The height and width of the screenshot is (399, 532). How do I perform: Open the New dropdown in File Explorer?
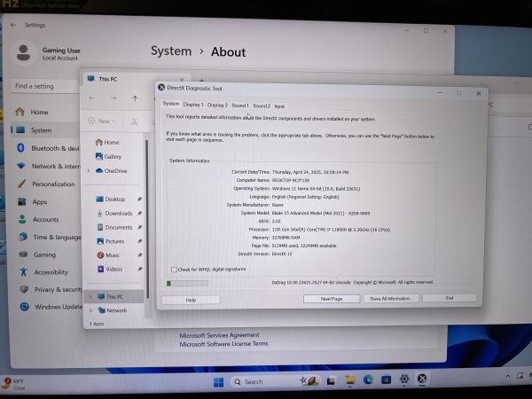102,121
